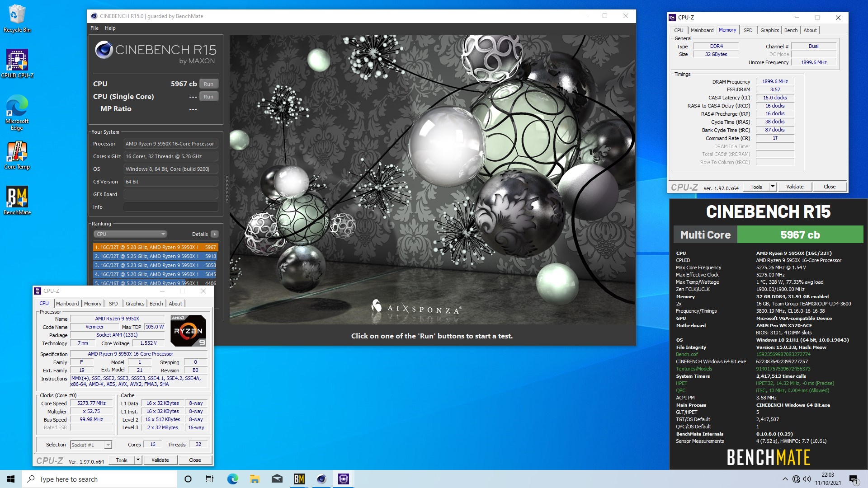Image resolution: width=868 pixels, height=488 pixels.
Task: Click the Windows Start button
Action: pyautogui.click(x=11, y=479)
